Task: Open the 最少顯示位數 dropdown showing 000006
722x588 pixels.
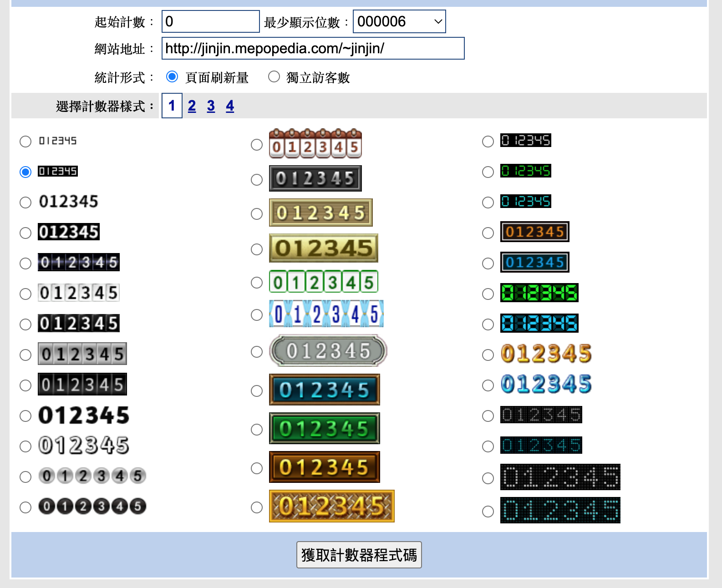Action: pyautogui.click(x=399, y=21)
